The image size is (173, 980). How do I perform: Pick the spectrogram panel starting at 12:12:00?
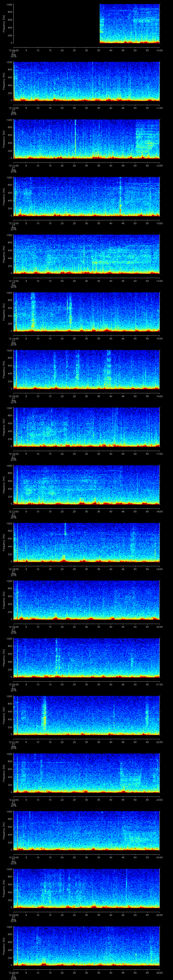(87, 196)
